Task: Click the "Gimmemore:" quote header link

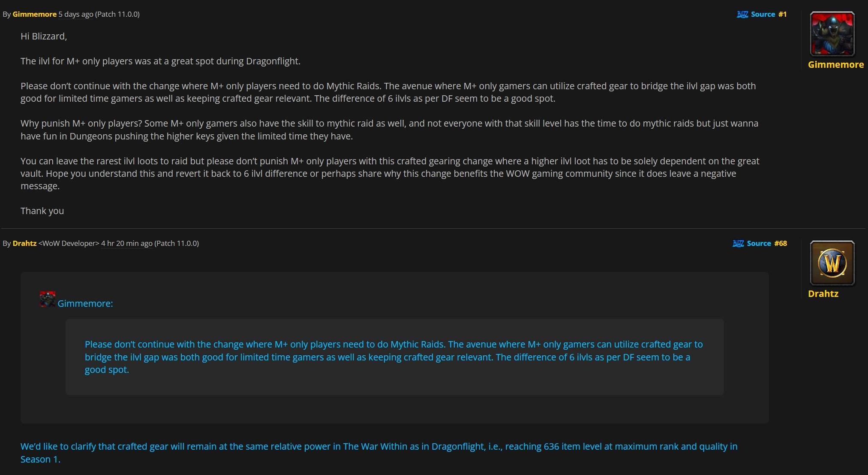Action: click(85, 303)
